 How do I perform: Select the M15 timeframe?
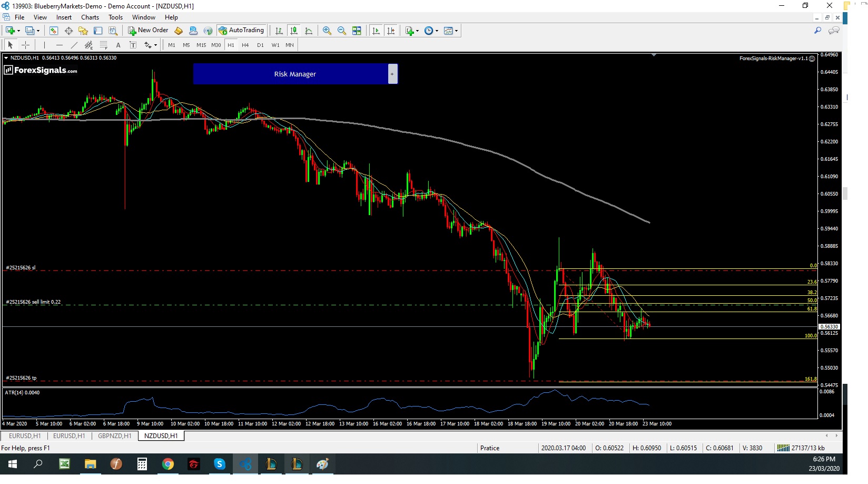click(x=201, y=45)
